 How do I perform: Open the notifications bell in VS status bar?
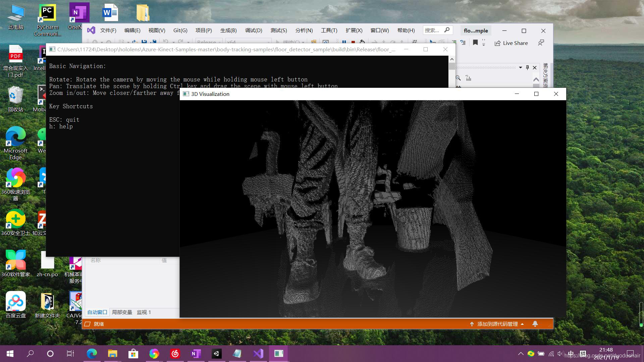click(x=535, y=324)
